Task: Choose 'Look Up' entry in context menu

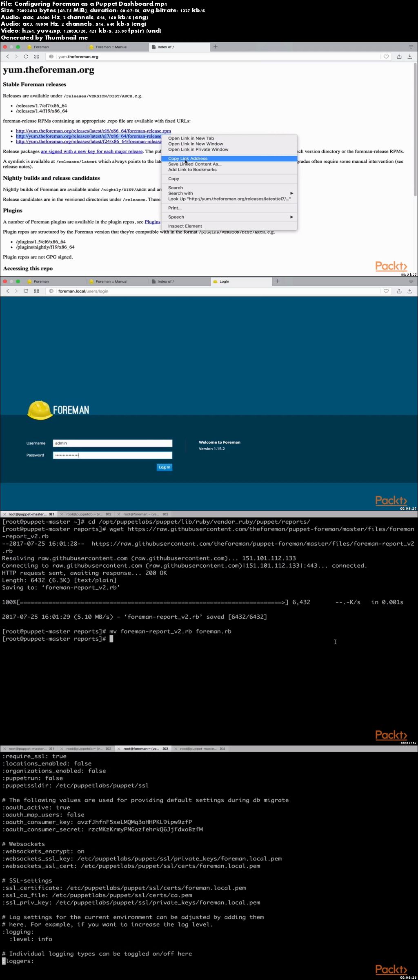Action: [x=229, y=199]
